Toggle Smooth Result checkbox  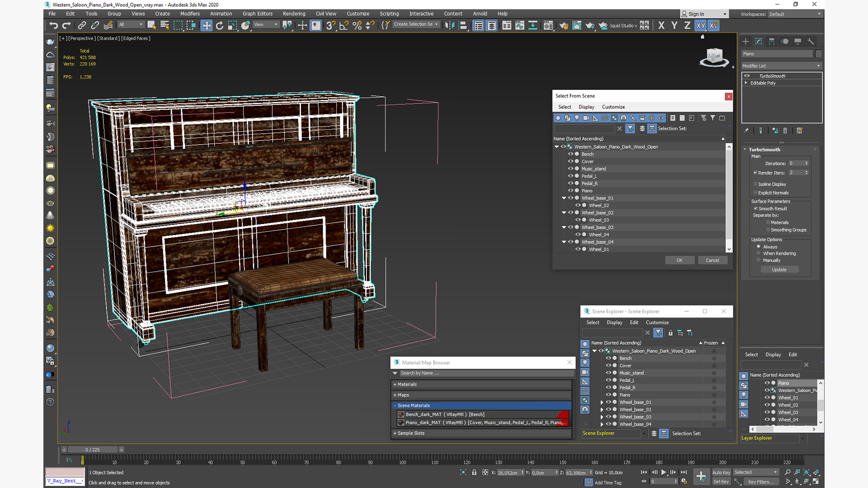(x=755, y=208)
